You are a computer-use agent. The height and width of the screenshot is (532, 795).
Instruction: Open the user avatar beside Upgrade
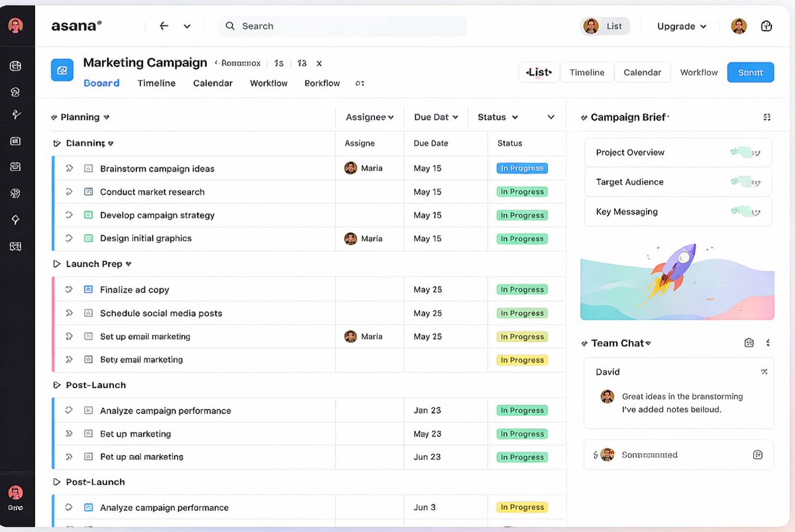pyautogui.click(x=739, y=27)
